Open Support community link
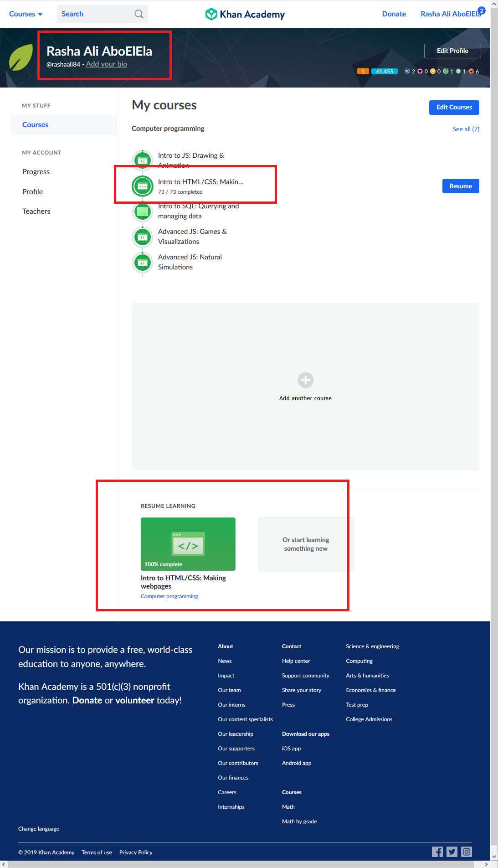498x868 pixels. (x=306, y=676)
